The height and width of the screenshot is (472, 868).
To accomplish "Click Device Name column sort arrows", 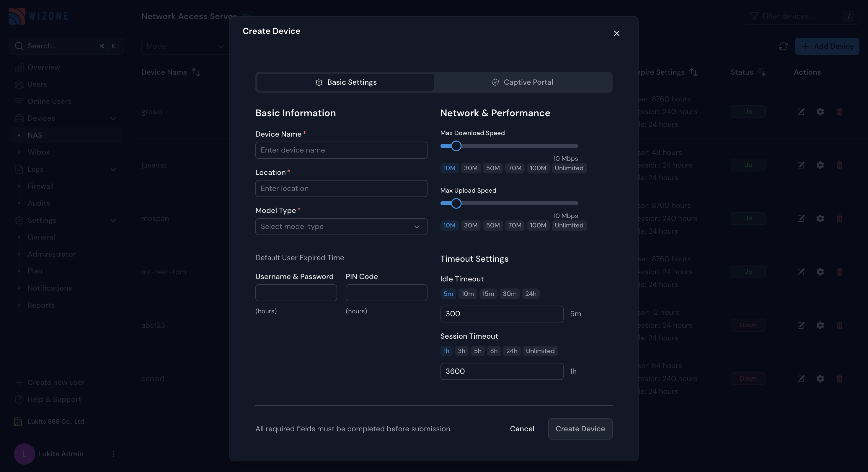I will click(x=196, y=72).
